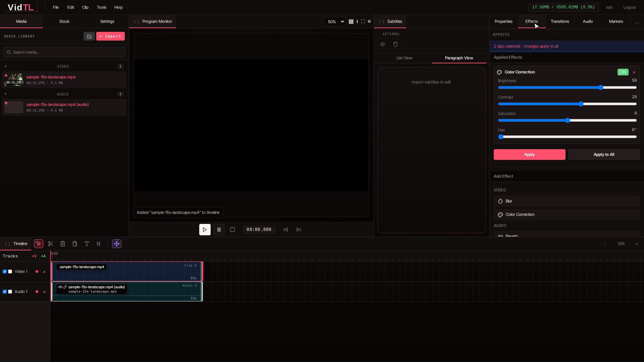Open the Help menu
Screen dimensions: 644x362
click(118, 7)
